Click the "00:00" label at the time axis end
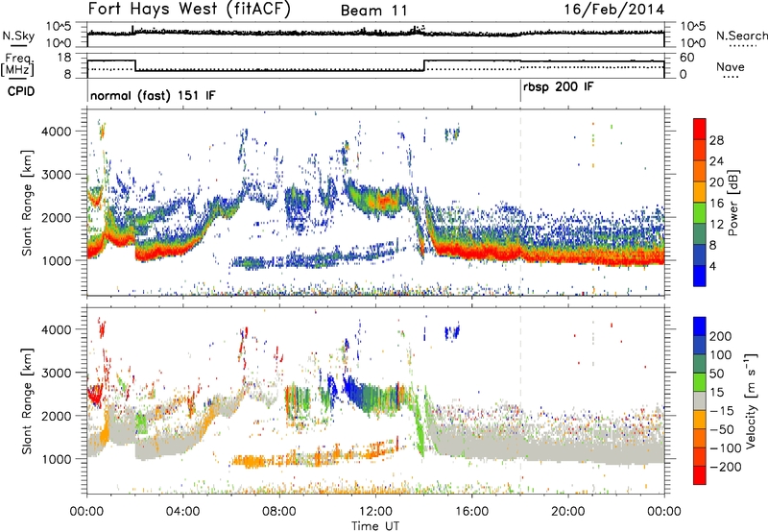 pos(663,512)
